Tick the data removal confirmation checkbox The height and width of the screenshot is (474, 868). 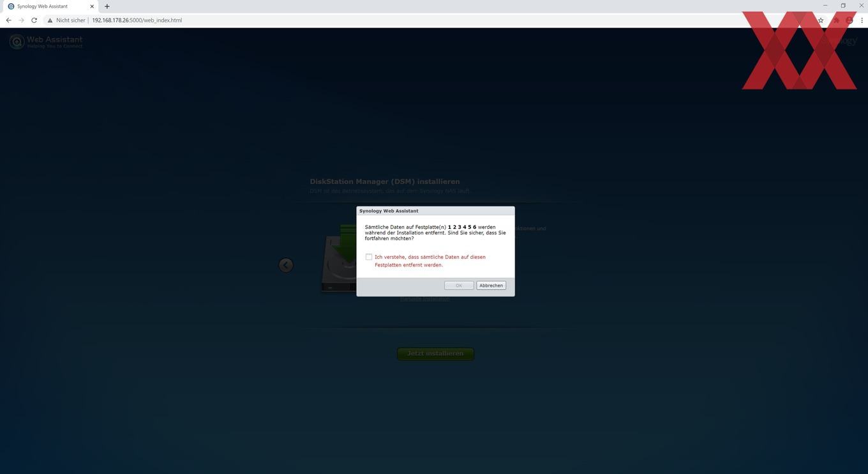tap(369, 257)
